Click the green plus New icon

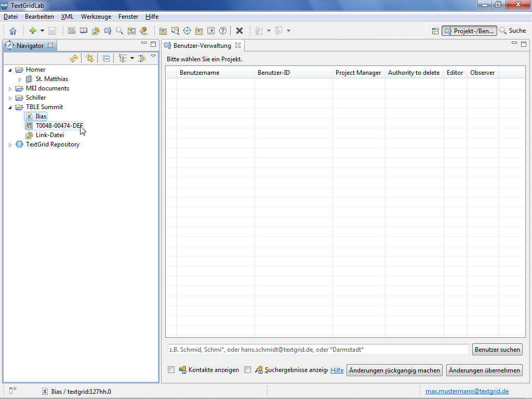pyautogui.click(x=32, y=31)
